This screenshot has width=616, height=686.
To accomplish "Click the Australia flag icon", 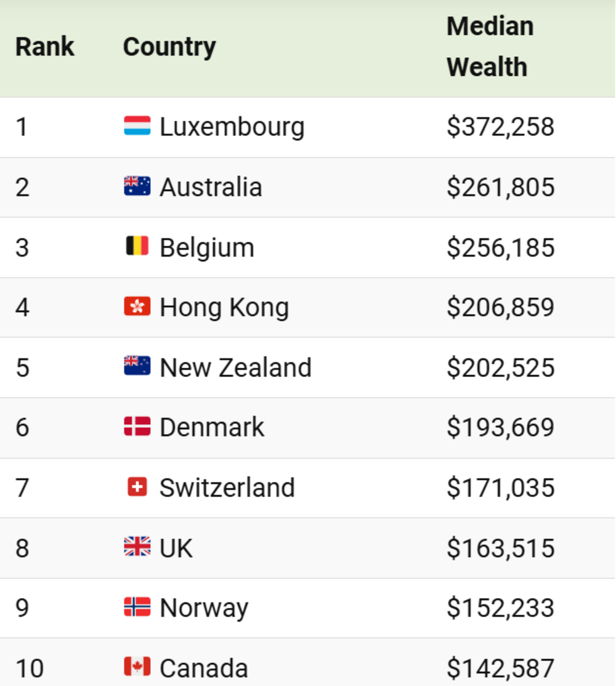I will (x=137, y=186).
